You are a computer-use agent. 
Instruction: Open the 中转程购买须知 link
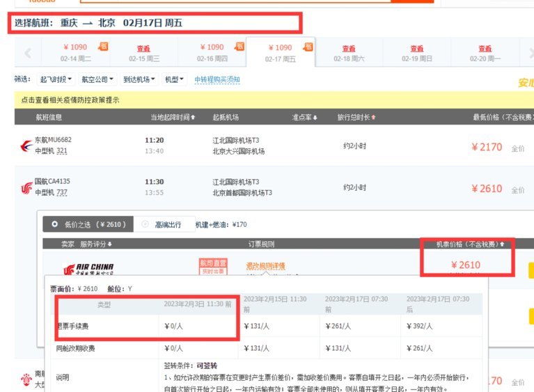pyautogui.click(x=217, y=79)
